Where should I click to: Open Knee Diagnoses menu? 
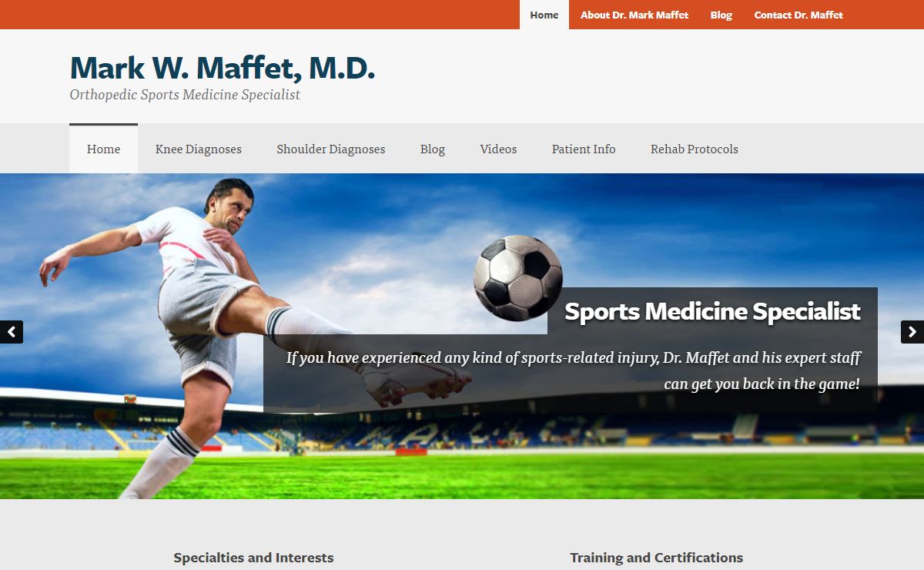(x=199, y=149)
